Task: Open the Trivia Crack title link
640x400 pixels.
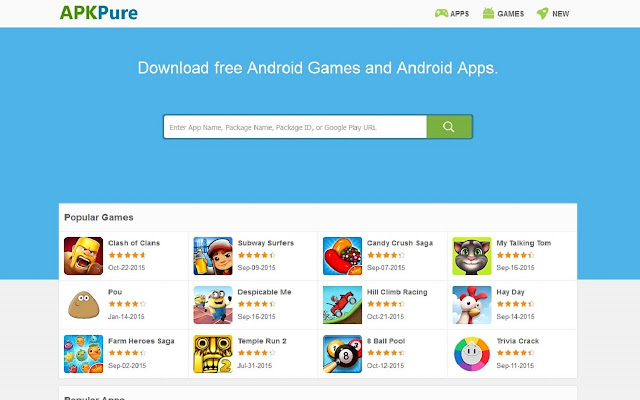Action: coord(518,341)
